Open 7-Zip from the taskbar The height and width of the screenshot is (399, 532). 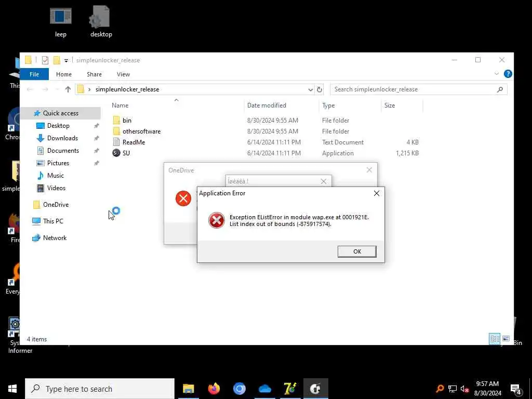tap(290, 389)
